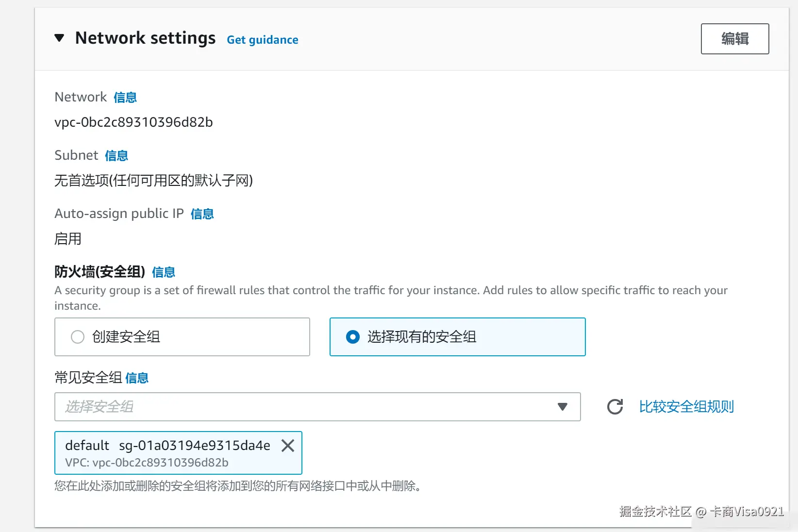798x532 pixels.
Task: Select the 创建安全组 radio option
Action: [126, 337]
